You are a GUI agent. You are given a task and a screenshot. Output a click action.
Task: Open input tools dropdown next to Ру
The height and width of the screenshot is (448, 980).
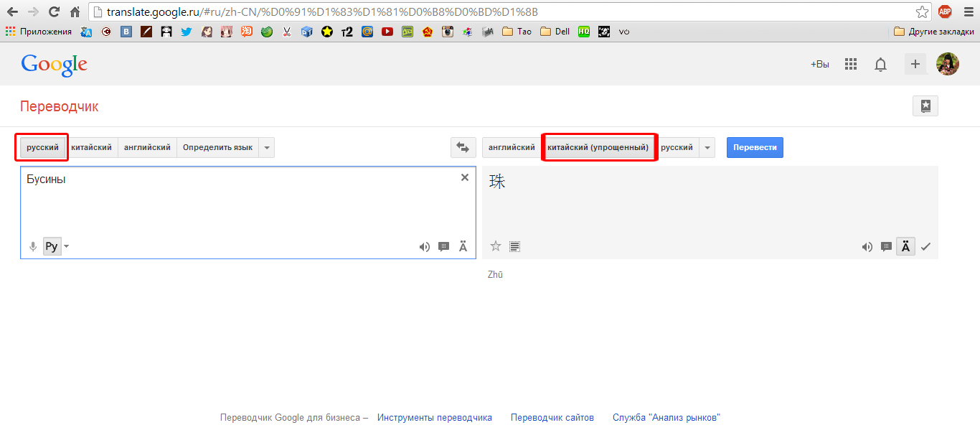[x=67, y=247]
